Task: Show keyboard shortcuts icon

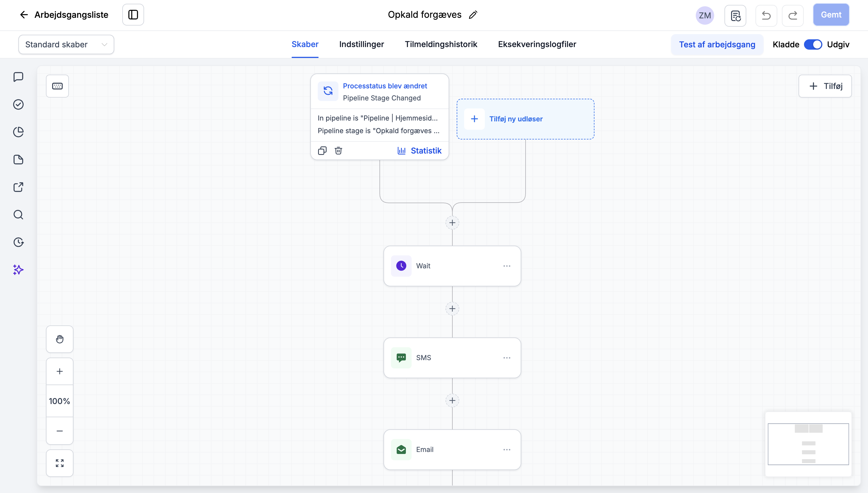Action: [x=57, y=86]
